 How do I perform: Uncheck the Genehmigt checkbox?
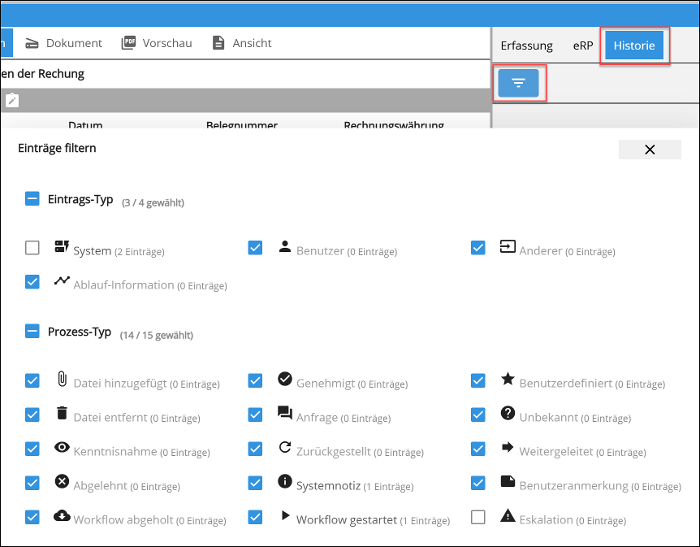(x=255, y=381)
